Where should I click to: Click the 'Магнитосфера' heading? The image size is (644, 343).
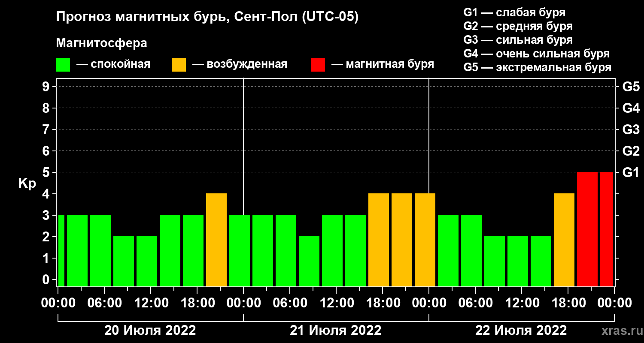pos(101,43)
